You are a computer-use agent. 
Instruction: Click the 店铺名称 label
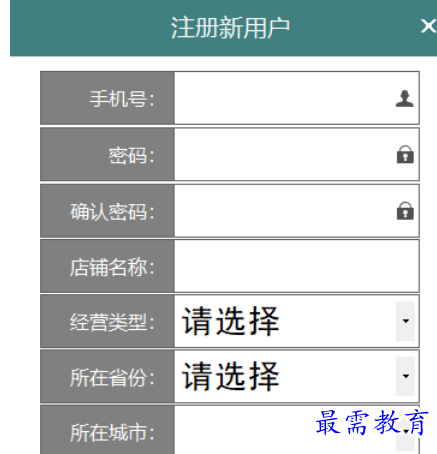[x=112, y=267]
